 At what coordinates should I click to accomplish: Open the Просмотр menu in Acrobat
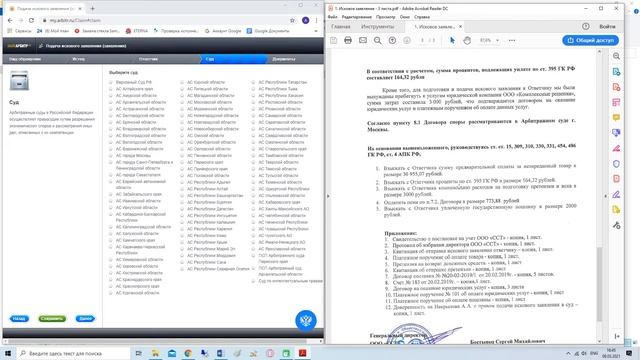coord(386,17)
